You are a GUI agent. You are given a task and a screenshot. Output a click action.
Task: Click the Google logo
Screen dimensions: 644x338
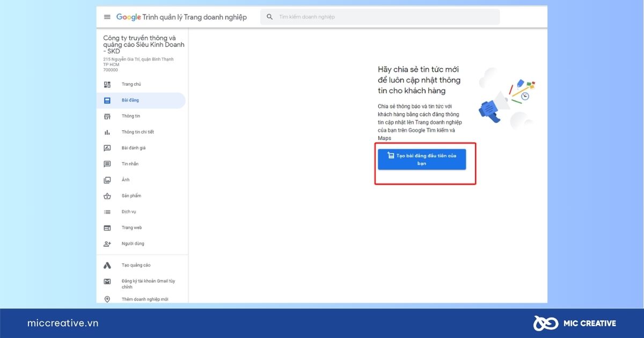tap(128, 17)
